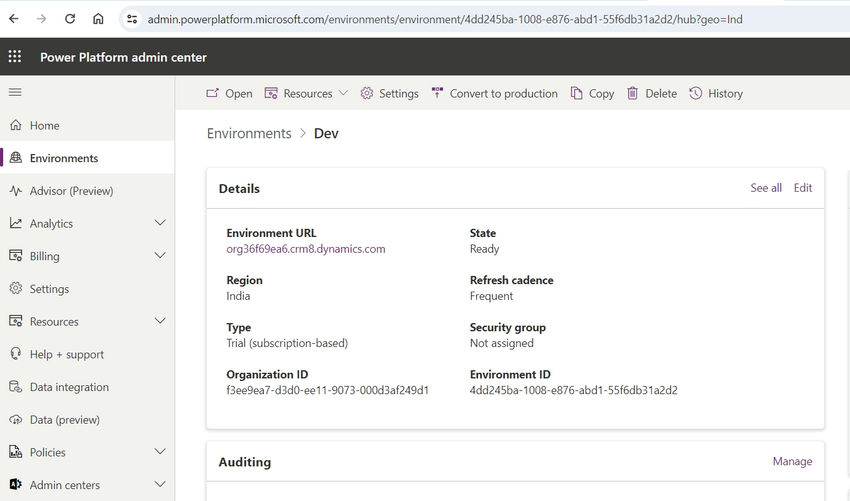Delete the environment via Delete label
Screen dimensions: 850x501
click(661, 94)
